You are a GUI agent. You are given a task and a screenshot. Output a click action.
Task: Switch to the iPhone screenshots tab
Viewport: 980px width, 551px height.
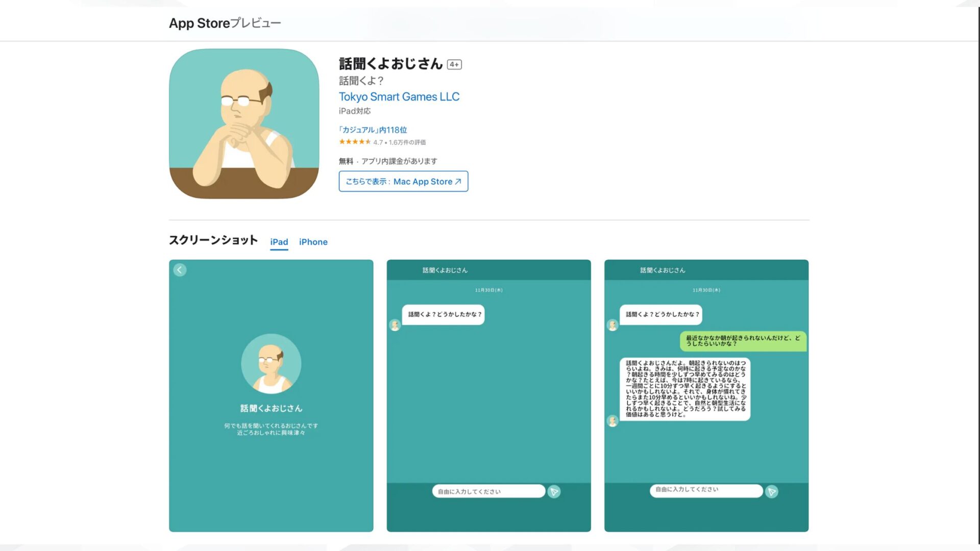point(313,241)
